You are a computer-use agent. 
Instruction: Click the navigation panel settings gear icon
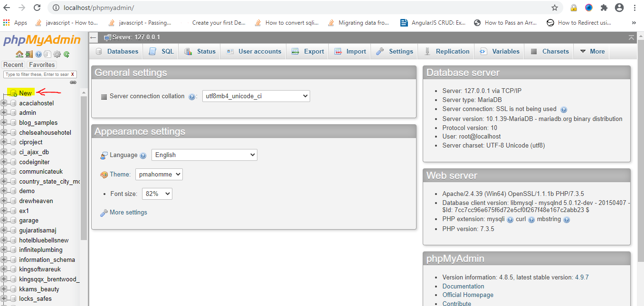(x=57, y=54)
